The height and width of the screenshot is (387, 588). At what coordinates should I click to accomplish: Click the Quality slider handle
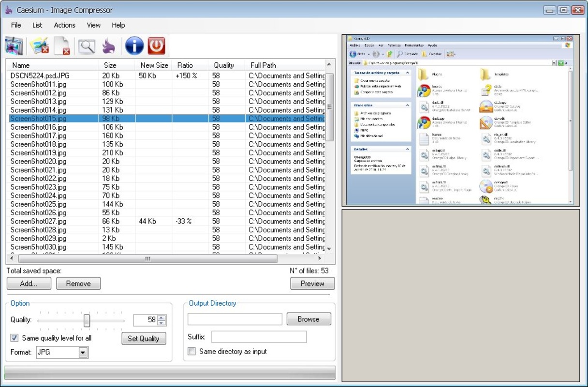click(87, 320)
